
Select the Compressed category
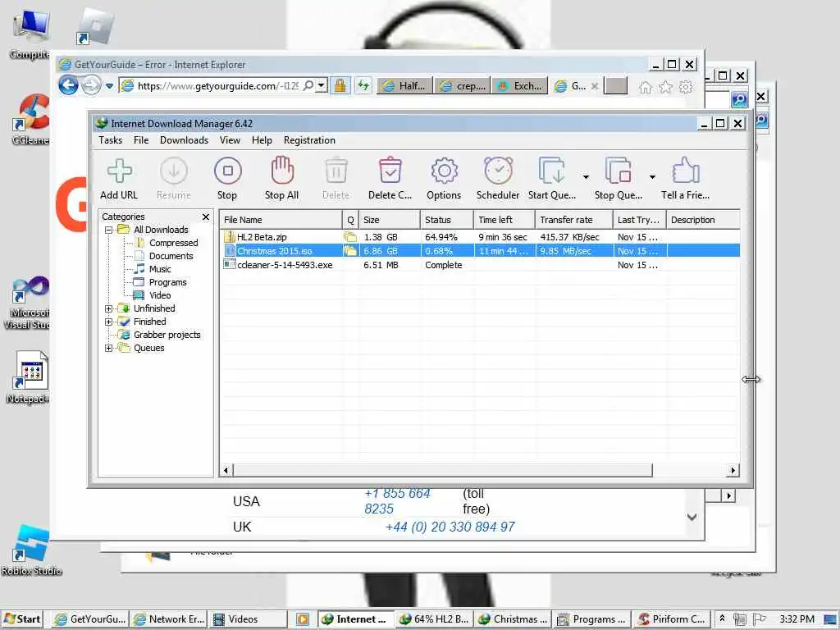click(x=174, y=243)
